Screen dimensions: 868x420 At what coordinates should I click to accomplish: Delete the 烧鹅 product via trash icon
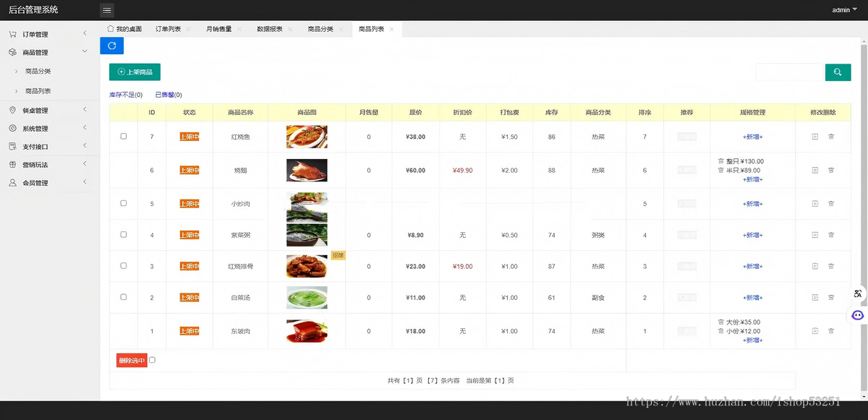coord(831,171)
